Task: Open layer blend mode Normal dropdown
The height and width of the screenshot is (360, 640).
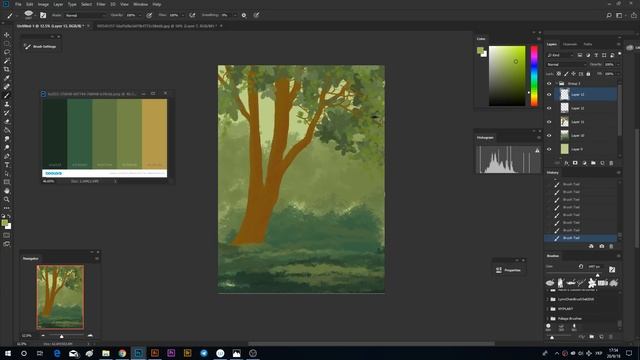Action: pos(567,64)
